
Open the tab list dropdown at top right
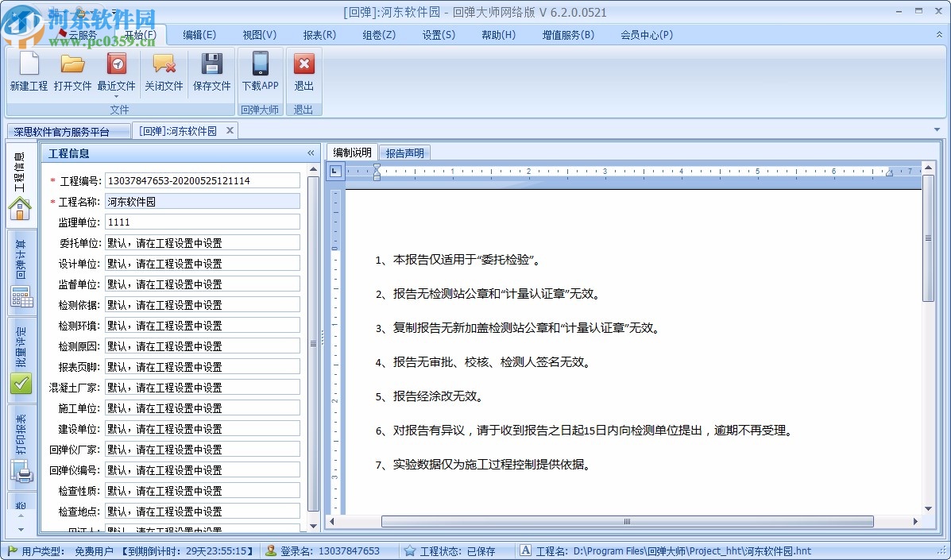pyautogui.click(x=936, y=129)
